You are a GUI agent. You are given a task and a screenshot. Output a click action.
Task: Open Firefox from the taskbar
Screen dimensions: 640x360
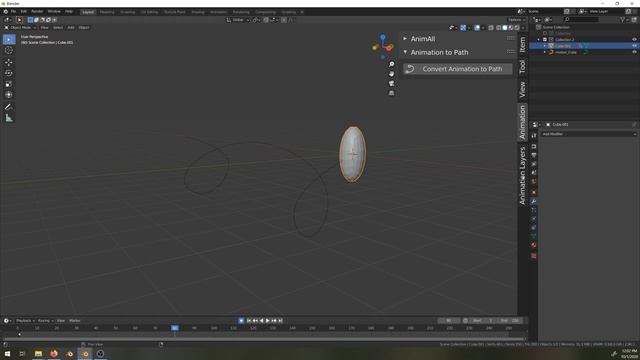[54, 354]
